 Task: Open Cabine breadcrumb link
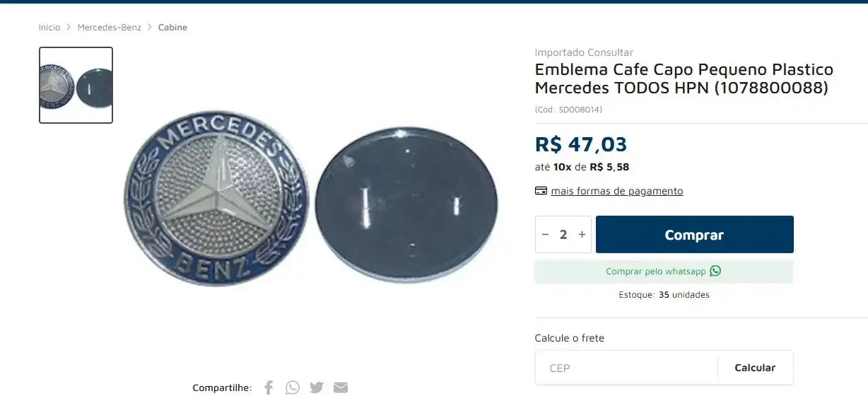pos(172,28)
